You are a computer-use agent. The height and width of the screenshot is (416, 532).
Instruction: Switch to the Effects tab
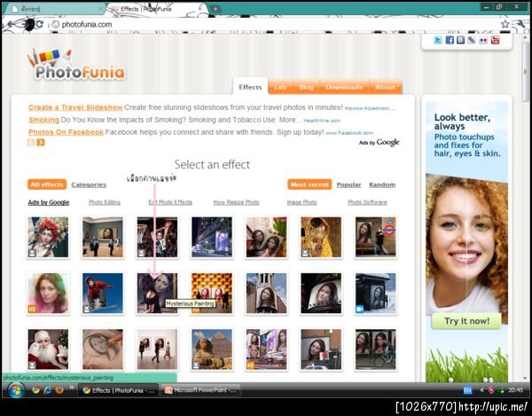(x=250, y=87)
